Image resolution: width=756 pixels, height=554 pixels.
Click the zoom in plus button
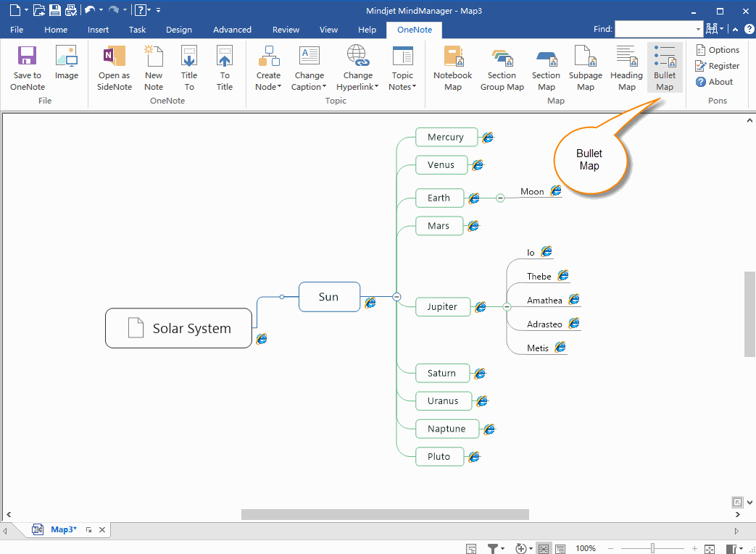[694, 549]
